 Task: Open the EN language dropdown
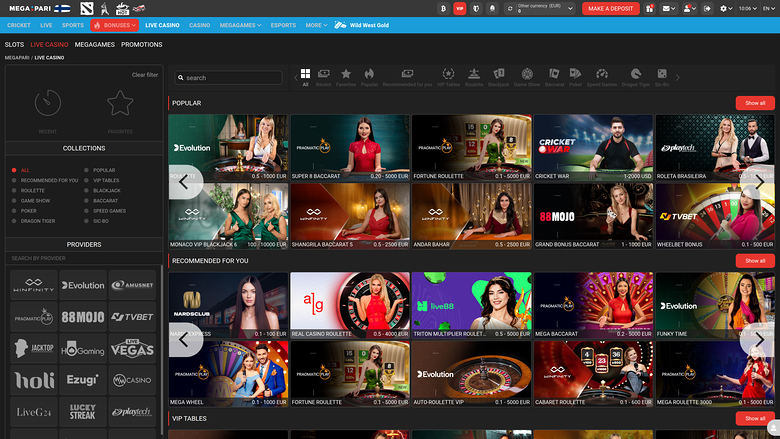(x=769, y=8)
